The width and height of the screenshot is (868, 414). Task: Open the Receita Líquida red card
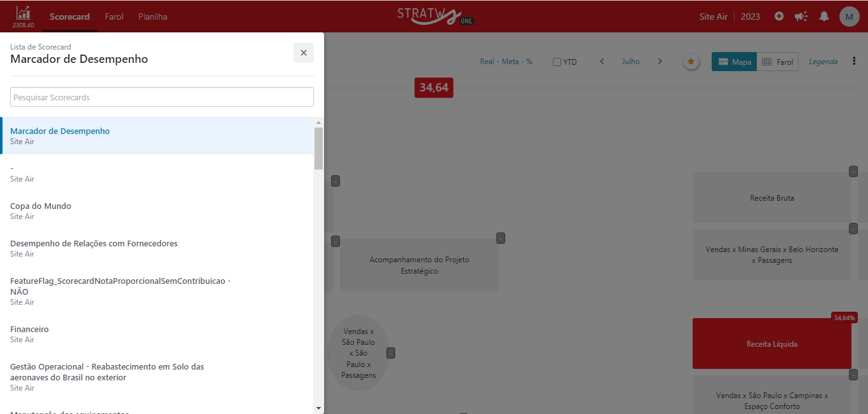(x=772, y=344)
